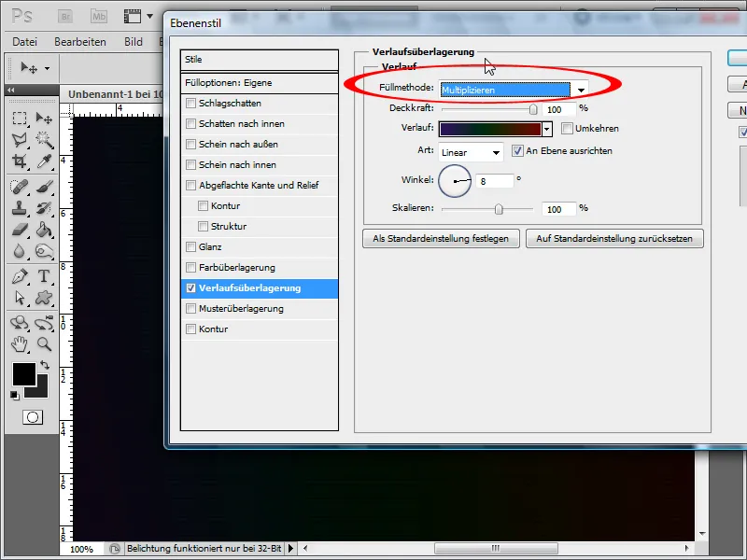This screenshot has width=747, height=560.
Task: Enable Farbüberlagerung checkbox
Action: pyautogui.click(x=191, y=267)
